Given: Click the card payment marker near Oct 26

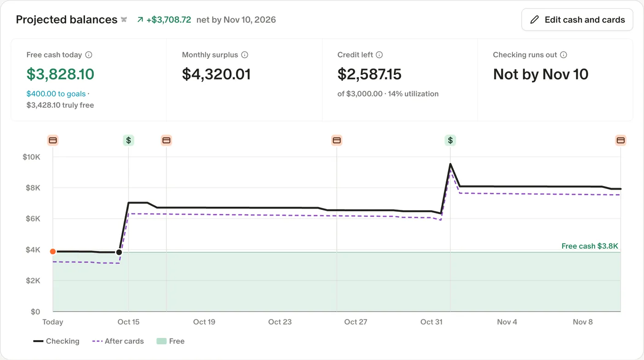Looking at the screenshot, I should point(337,140).
